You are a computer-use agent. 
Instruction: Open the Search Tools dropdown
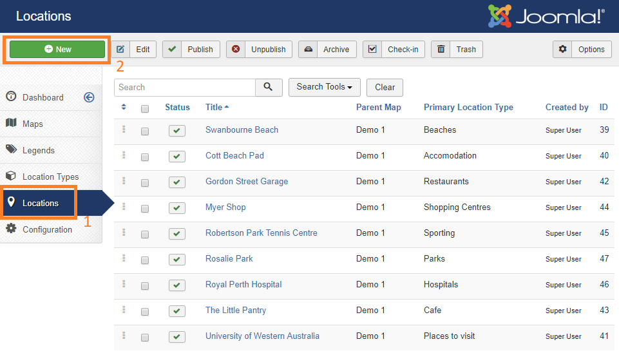325,87
